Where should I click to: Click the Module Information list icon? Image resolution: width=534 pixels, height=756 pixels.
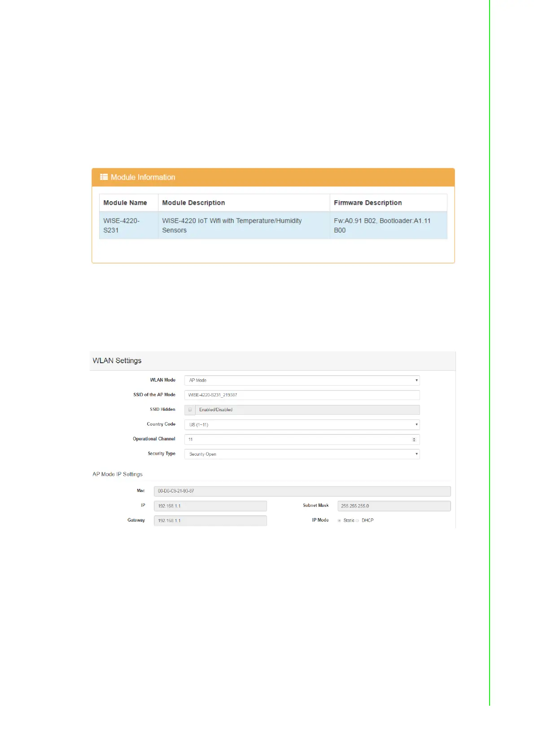coord(104,177)
